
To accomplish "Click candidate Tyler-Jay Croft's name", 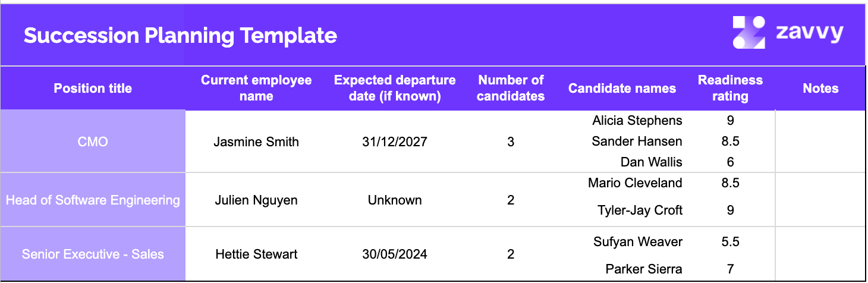I will [640, 210].
